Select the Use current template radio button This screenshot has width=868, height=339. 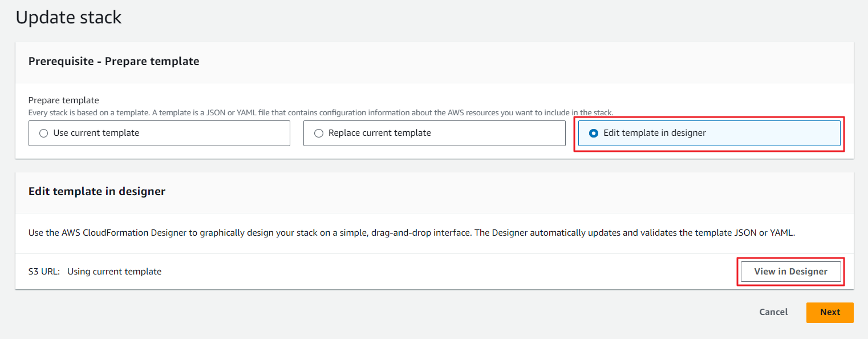43,133
